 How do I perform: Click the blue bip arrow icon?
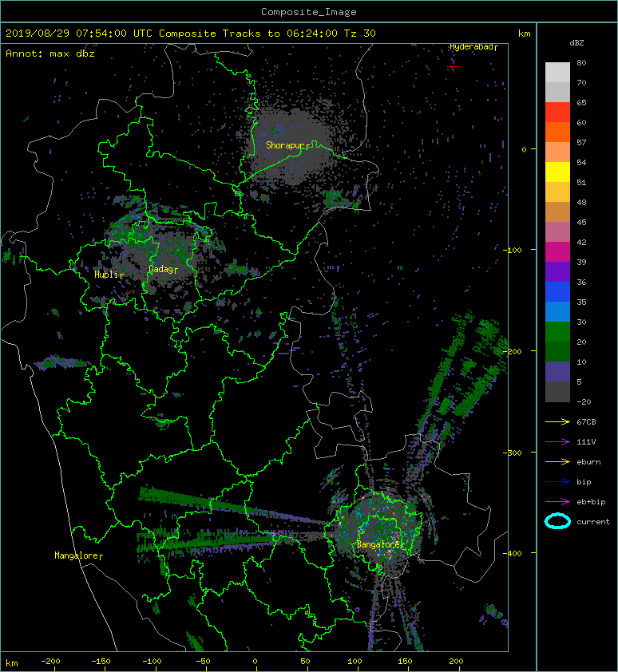(x=557, y=482)
